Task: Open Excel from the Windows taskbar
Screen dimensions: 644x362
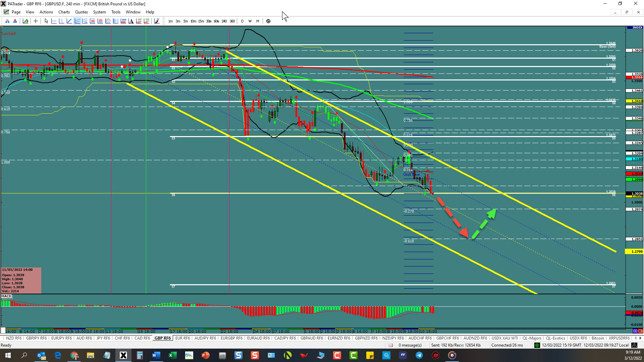Action: (172, 355)
